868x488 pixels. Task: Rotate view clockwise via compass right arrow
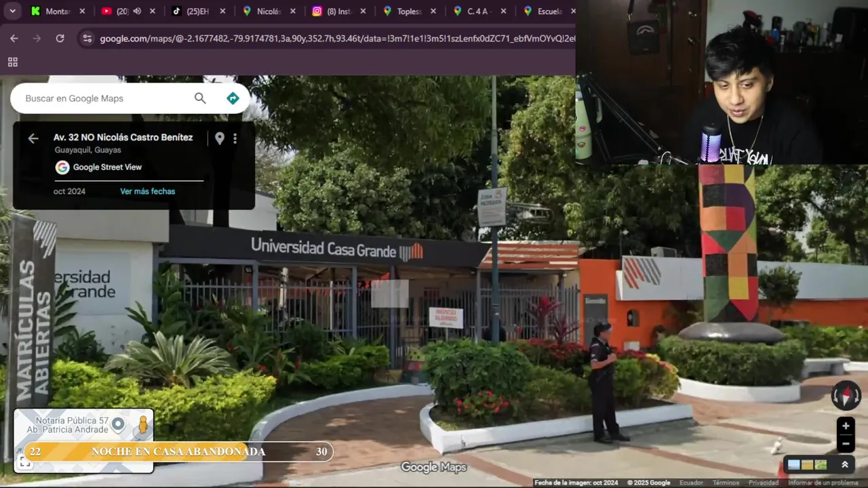(857, 395)
